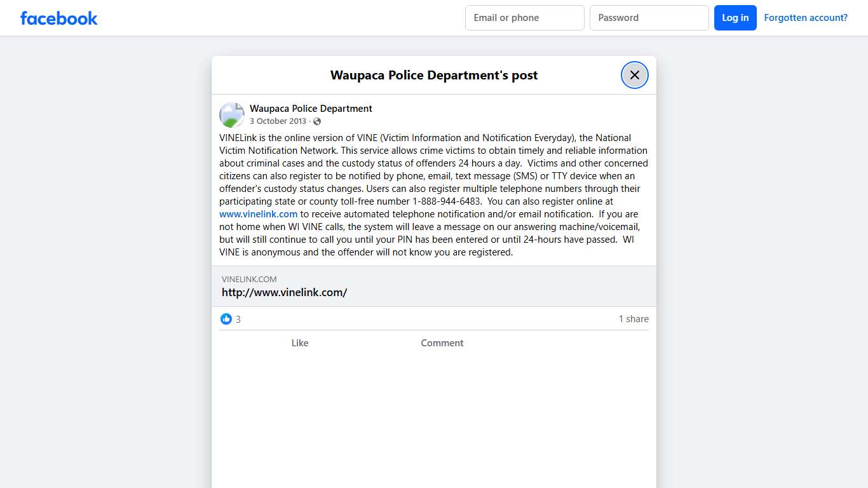Open Waupaca Police Department's page name

[311, 108]
